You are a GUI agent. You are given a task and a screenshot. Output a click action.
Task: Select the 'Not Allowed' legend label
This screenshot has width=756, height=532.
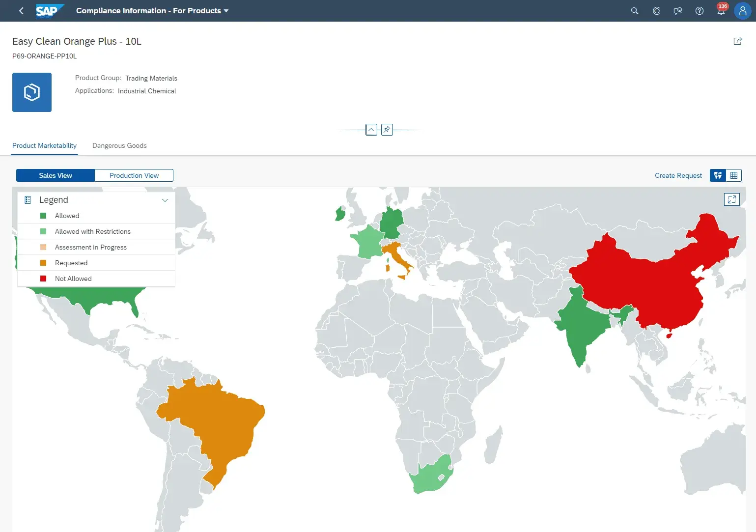tap(73, 279)
